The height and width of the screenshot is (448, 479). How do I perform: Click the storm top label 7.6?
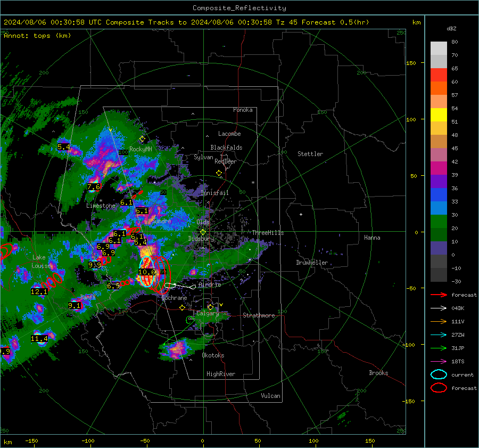94,187
